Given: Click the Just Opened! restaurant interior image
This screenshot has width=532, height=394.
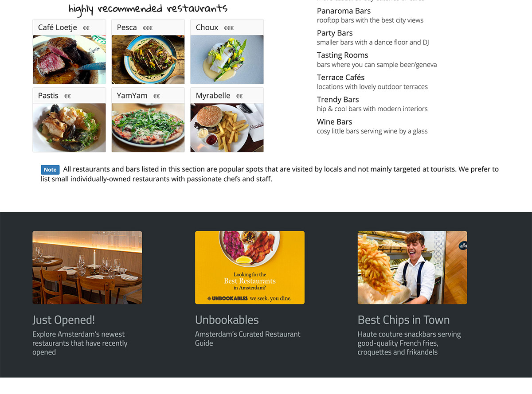Looking at the screenshot, I should pyautogui.click(x=87, y=268).
